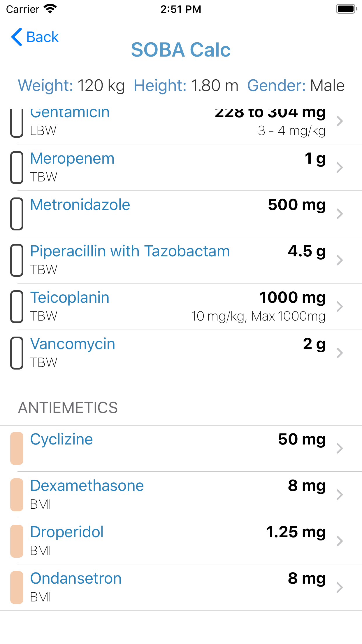Screen dimensions: 362x644
Task: Select the Dexamethasone drug name
Action: pyautogui.click(x=87, y=486)
